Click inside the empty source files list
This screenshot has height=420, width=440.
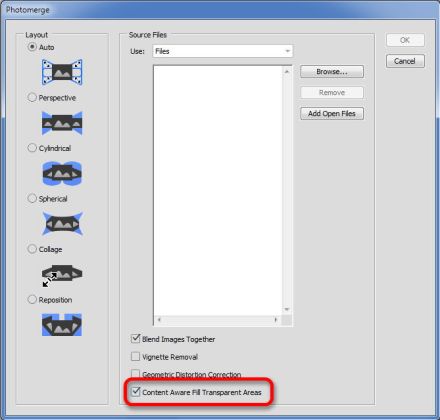(218, 190)
